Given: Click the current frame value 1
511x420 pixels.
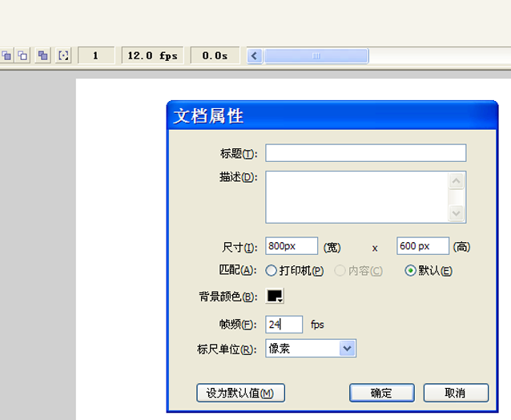Looking at the screenshot, I should [x=96, y=55].
